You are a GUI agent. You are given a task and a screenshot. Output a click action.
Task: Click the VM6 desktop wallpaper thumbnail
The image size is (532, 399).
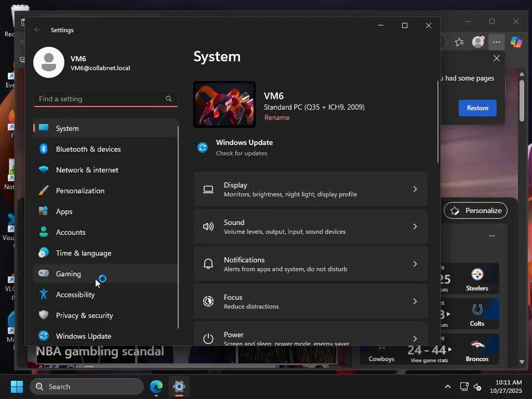coord(224,104)
